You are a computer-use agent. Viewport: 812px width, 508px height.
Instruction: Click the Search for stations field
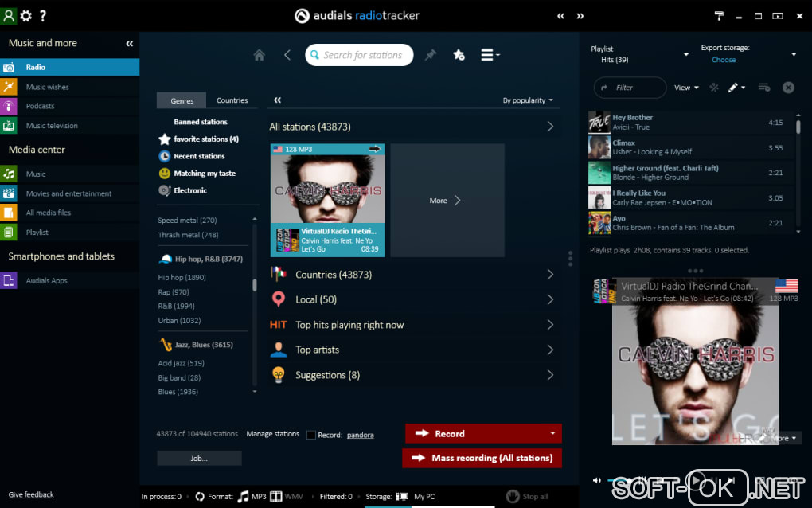point(359,55)
